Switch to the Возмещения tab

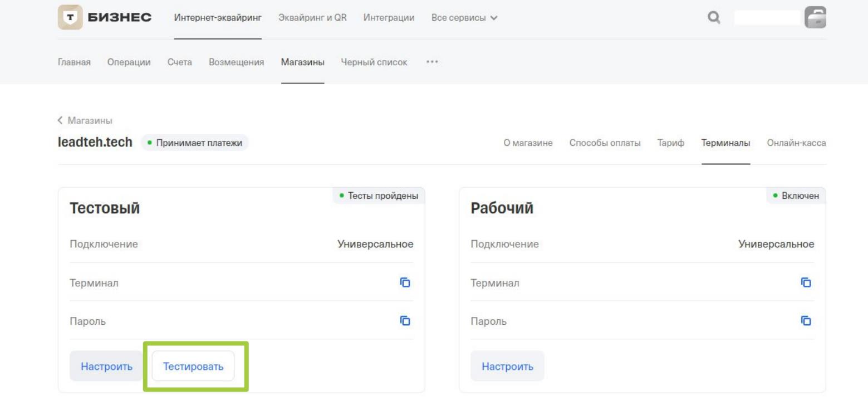236,62
